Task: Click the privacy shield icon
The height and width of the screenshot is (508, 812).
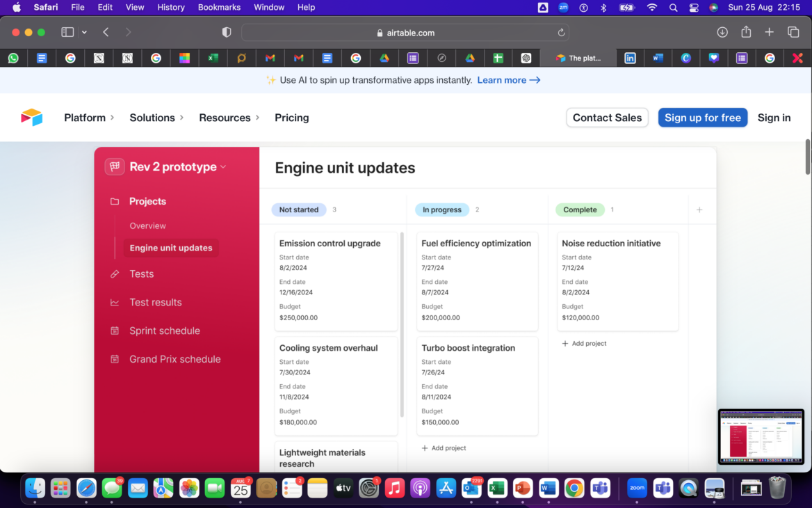Action: point(226,33)
